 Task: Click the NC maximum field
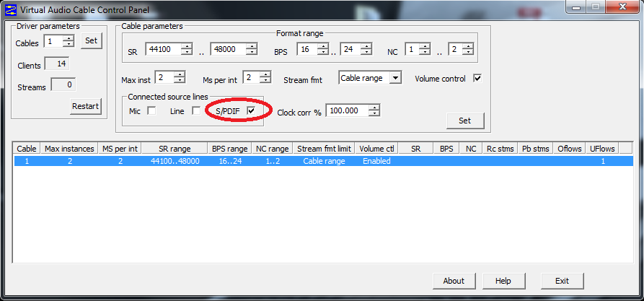[456, 49]
